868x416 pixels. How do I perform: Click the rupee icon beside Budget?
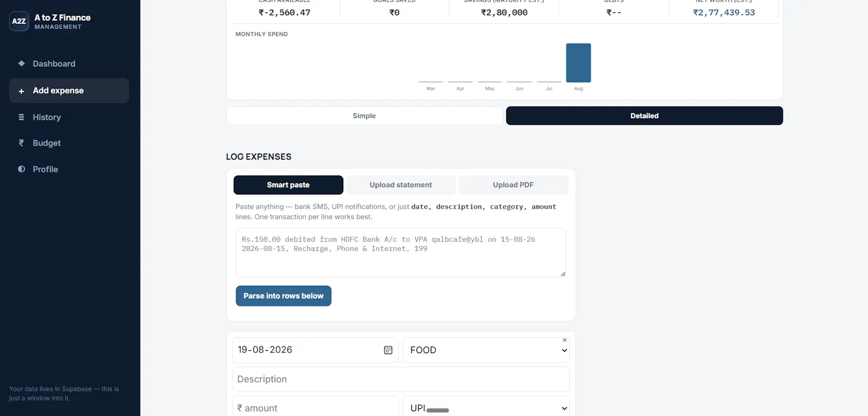21,143
